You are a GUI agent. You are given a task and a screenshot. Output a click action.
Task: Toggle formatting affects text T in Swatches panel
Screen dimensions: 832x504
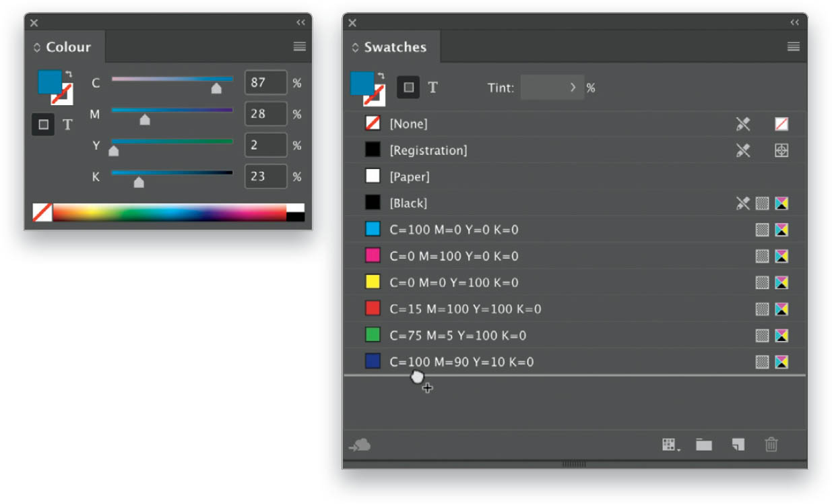click(x=433, y=88)
